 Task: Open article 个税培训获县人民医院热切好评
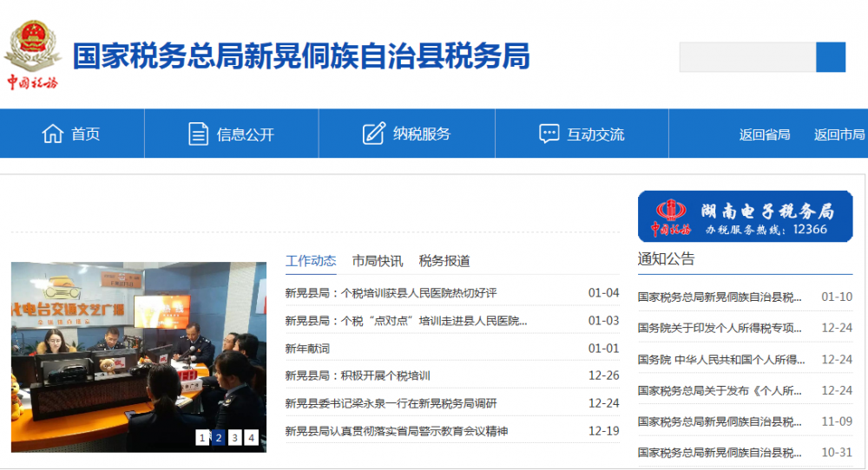click(391, 293)
